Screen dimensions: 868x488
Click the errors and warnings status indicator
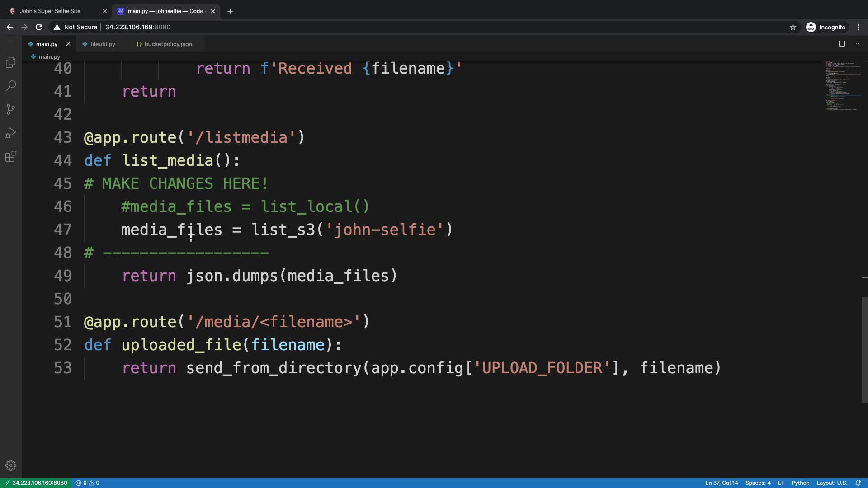pos(88,483)
